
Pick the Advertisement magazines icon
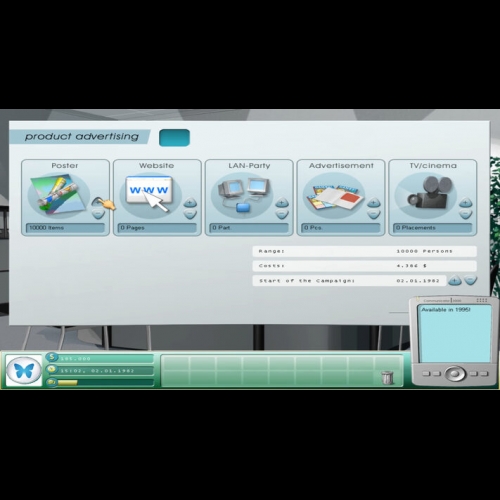point(334,196)
